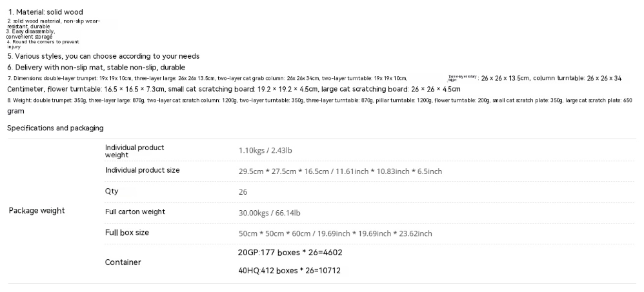Click the 'Package weight' row header
Image resolution: width=644 pixels, height=292 pixels.
click(37, 211)
